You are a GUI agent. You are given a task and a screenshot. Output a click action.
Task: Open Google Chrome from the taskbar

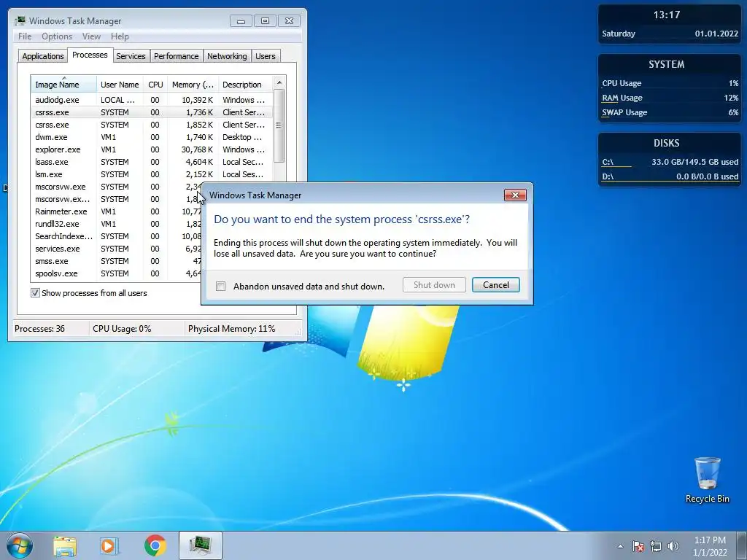tap(155, 545)
